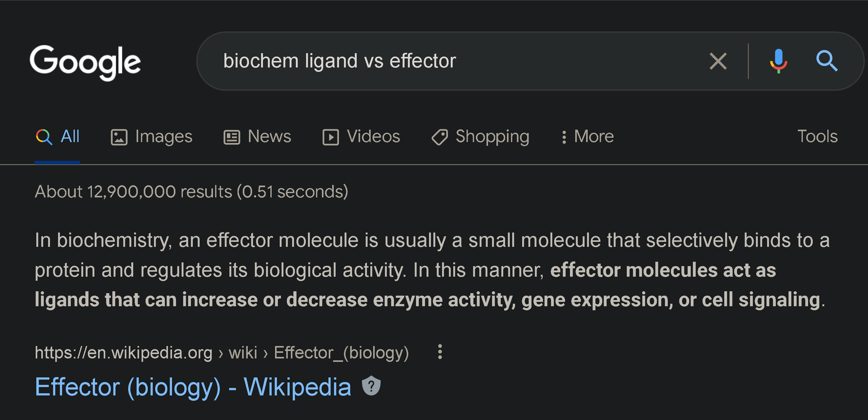Open Effector (biology) - Wikipedia link
Screen dimensions: 868x420
click(193, 387)
